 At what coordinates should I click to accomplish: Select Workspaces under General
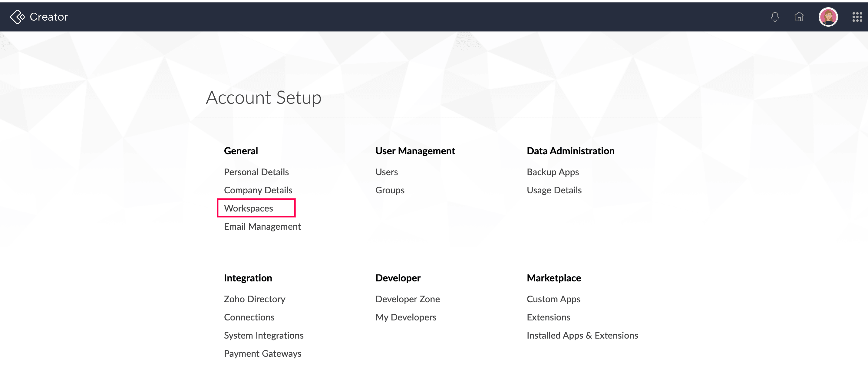[248, 208]
